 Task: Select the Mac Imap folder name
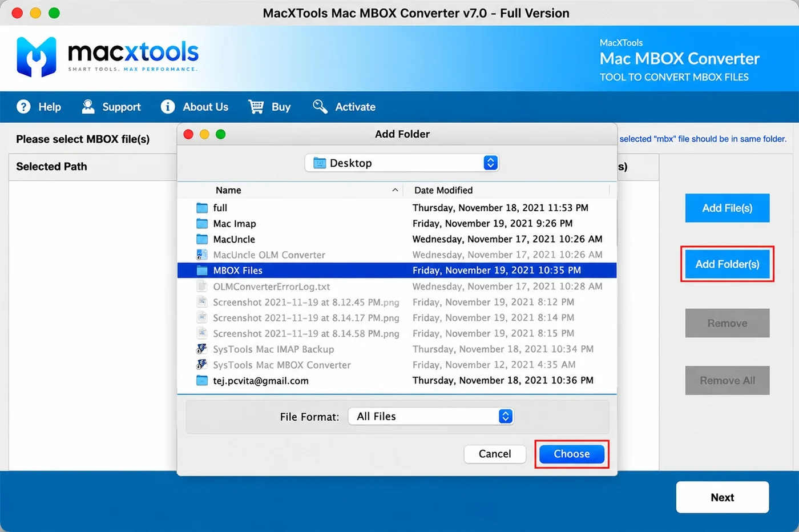(x=235, y=224)
